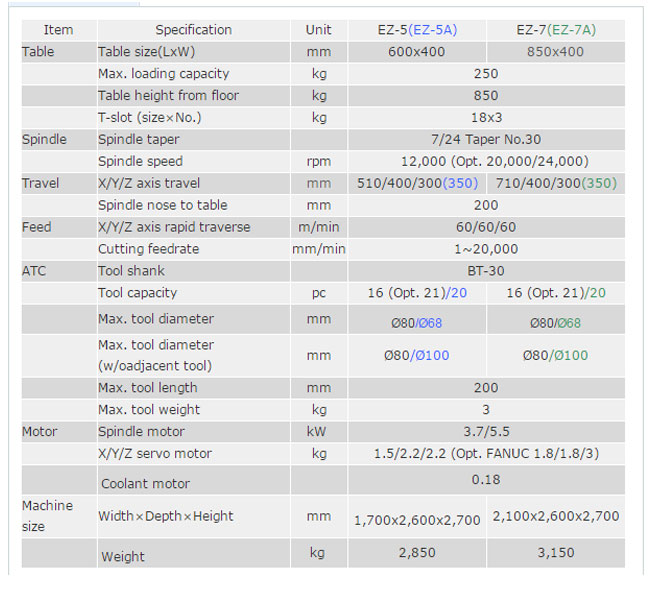Select the Item column header
The image size is (650, 600).
tap(59, 30)
